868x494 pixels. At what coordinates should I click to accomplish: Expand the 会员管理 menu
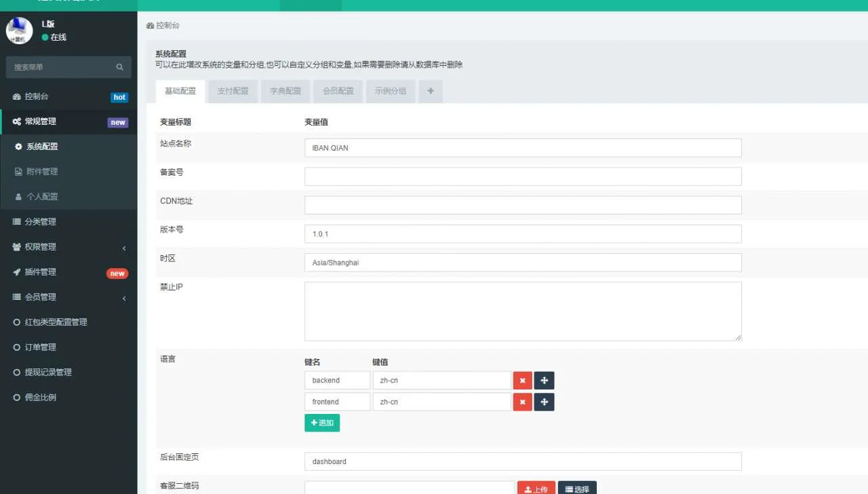[x=68, y=297]
